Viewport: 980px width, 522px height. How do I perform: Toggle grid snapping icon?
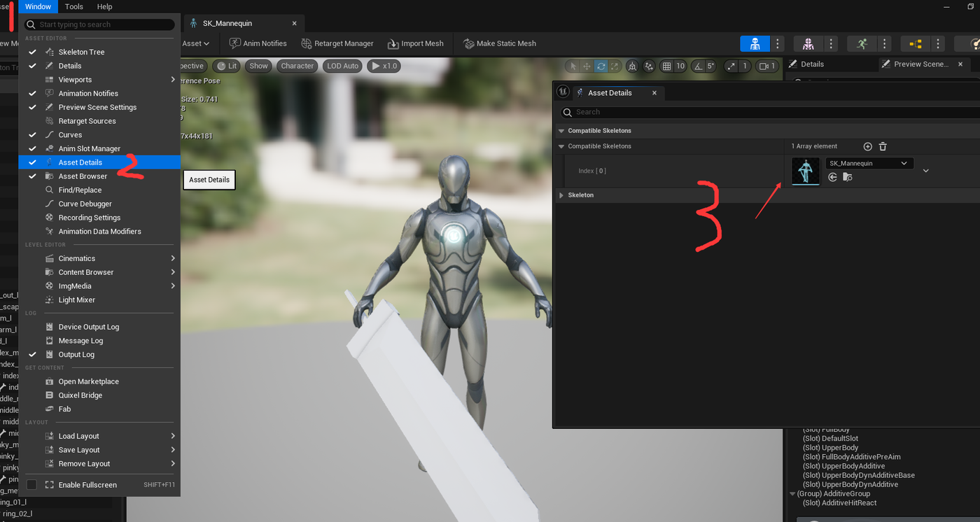pyautogui.click(x=666, y=66)
